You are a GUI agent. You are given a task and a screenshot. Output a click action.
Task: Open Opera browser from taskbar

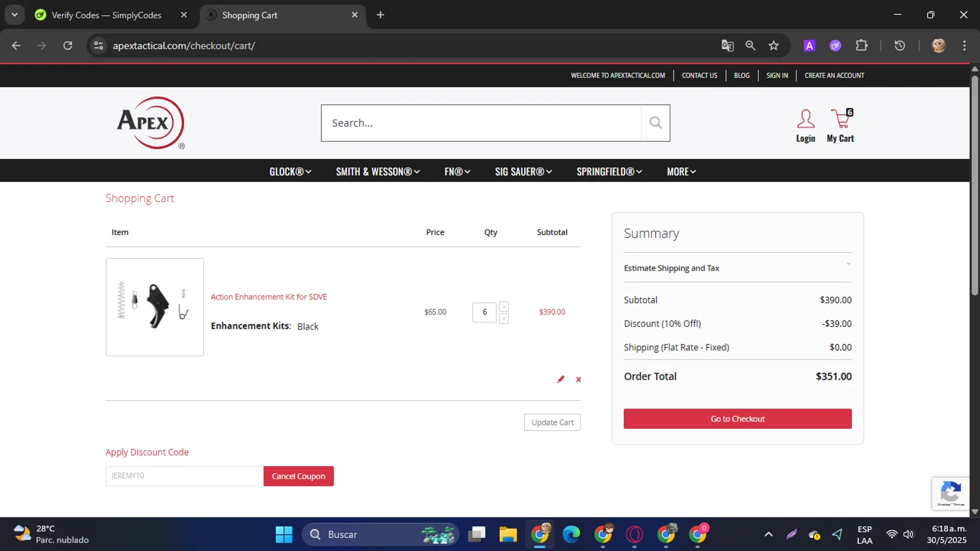pos(634,535)
